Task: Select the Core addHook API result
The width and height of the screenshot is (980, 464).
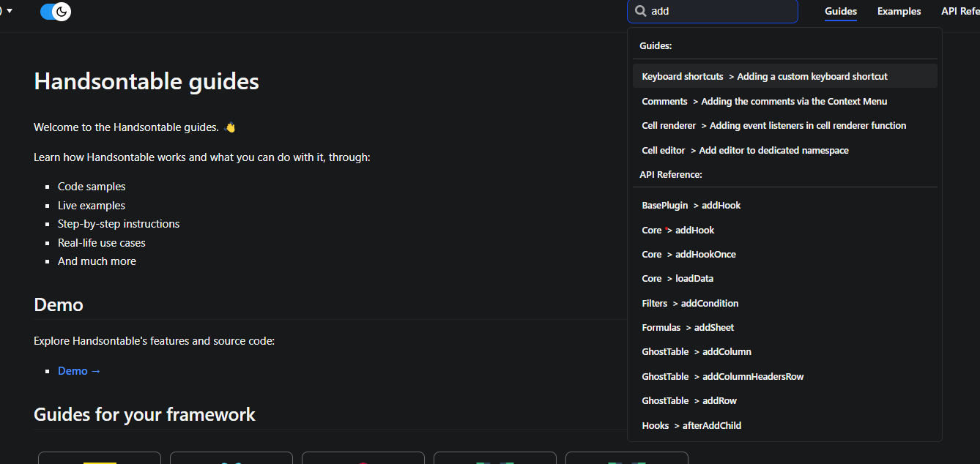Action: point(678,230)
